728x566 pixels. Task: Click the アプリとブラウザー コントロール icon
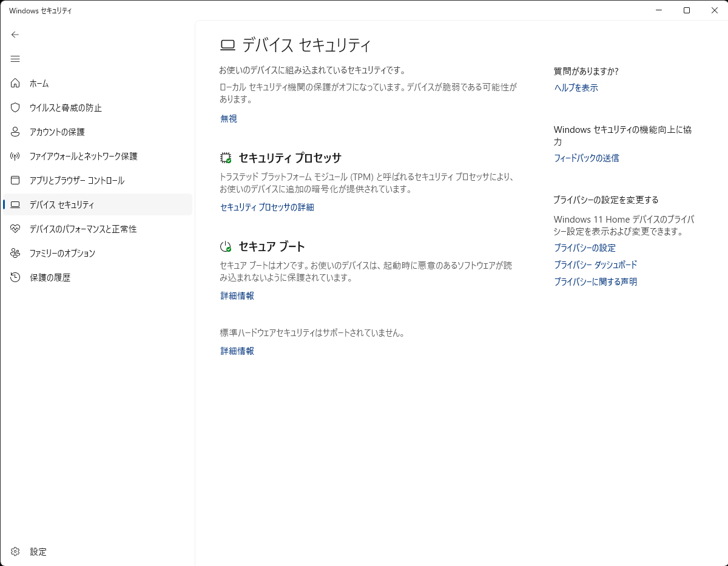[x=15, y=180]
